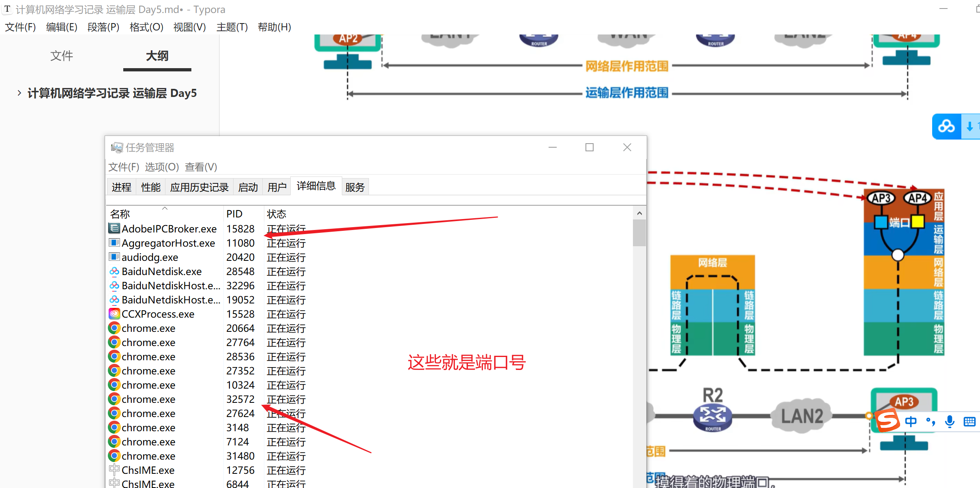Screen dimensions: 980x488
Task: Open the 编辑(E) menu
Action: click(x=62, y=27)
